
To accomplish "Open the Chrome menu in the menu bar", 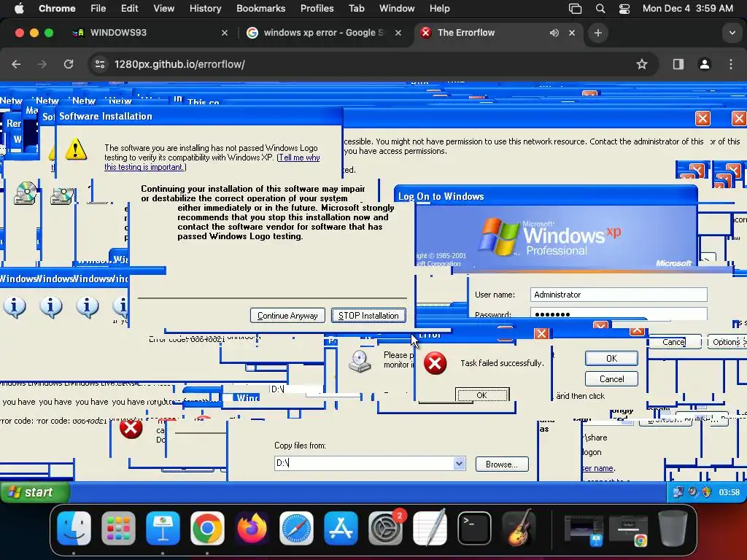I will 57,8.
